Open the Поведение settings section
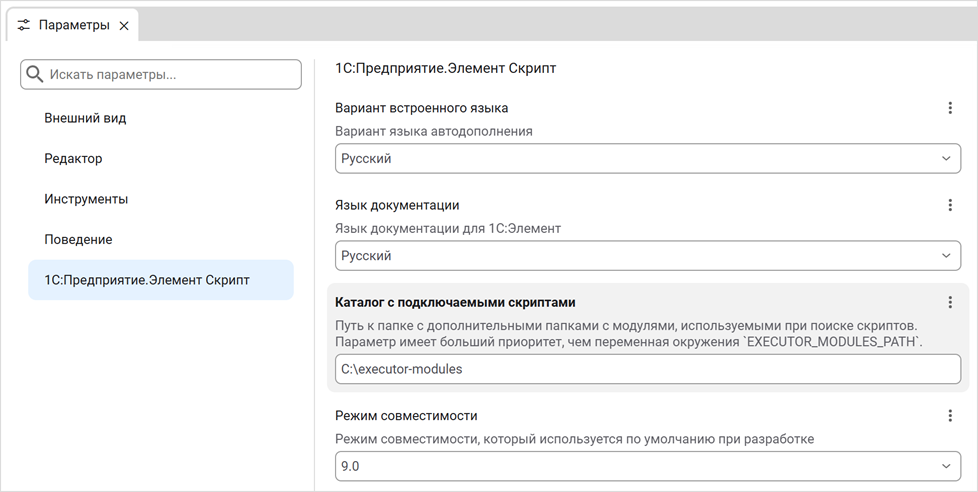The width and height of the screenshot is (978, 492). pos(78,240)
